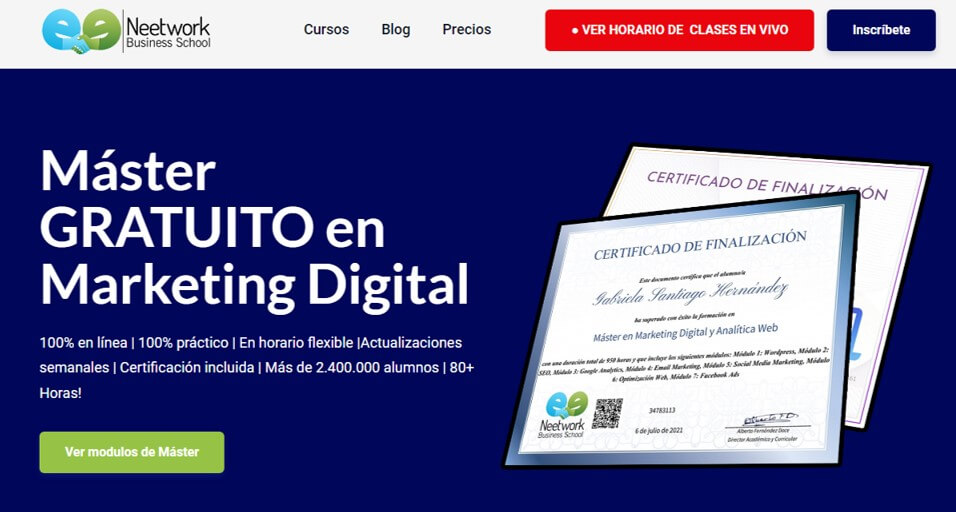This screenshot has width=956, height=512.
Task: Click the Neetwork logo on the certificate
Action: point(562,414)
